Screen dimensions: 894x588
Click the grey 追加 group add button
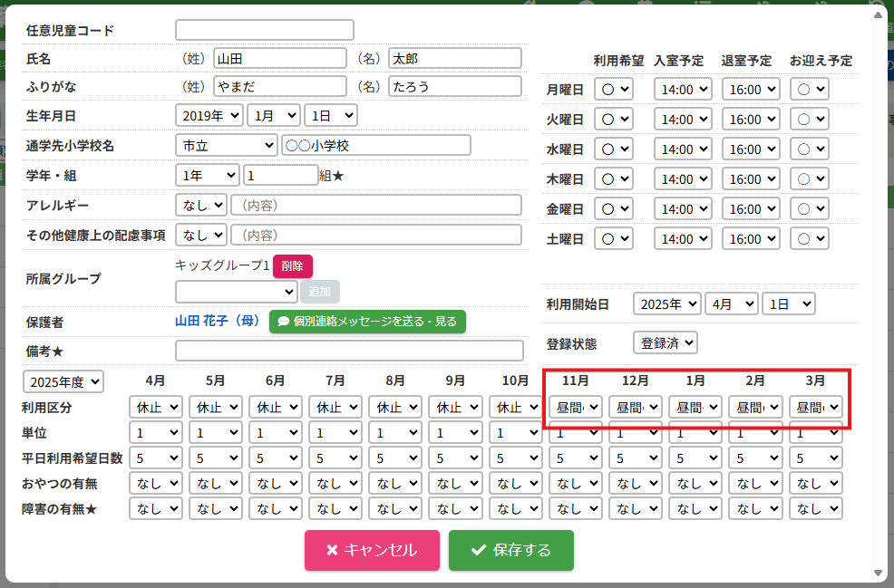pyautogui.click(x=320, y=292)
